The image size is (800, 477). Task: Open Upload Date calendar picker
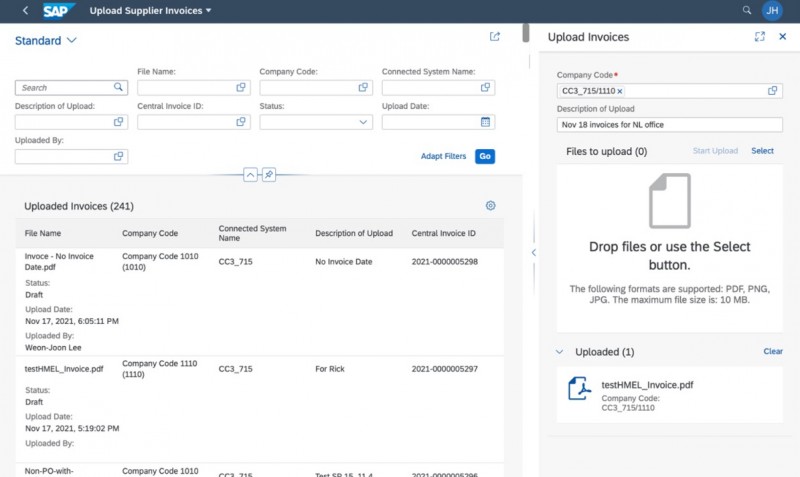pyautogui.click(x=486, y=122)
